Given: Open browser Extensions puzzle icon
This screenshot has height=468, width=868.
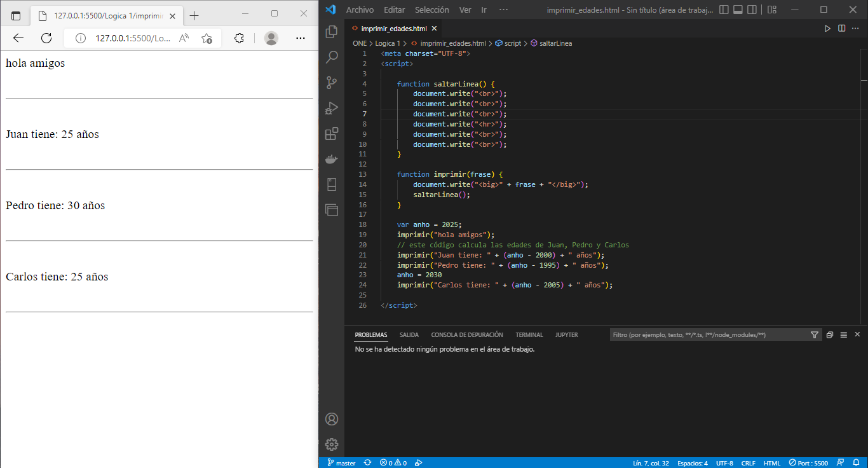Looking at the screenshot, I should click(x=239, y=38).
